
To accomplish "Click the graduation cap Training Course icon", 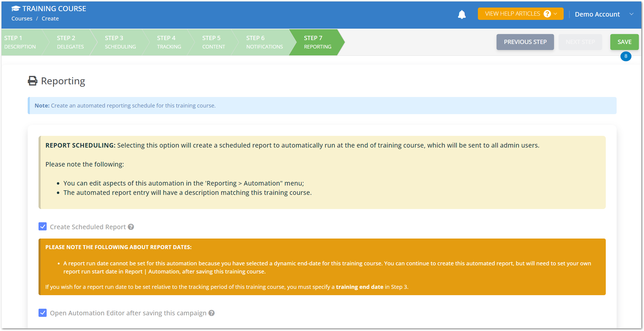I will [x=16, y=8].
